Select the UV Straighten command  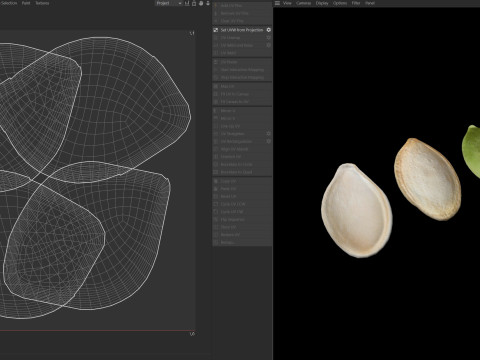pos(233,134)
